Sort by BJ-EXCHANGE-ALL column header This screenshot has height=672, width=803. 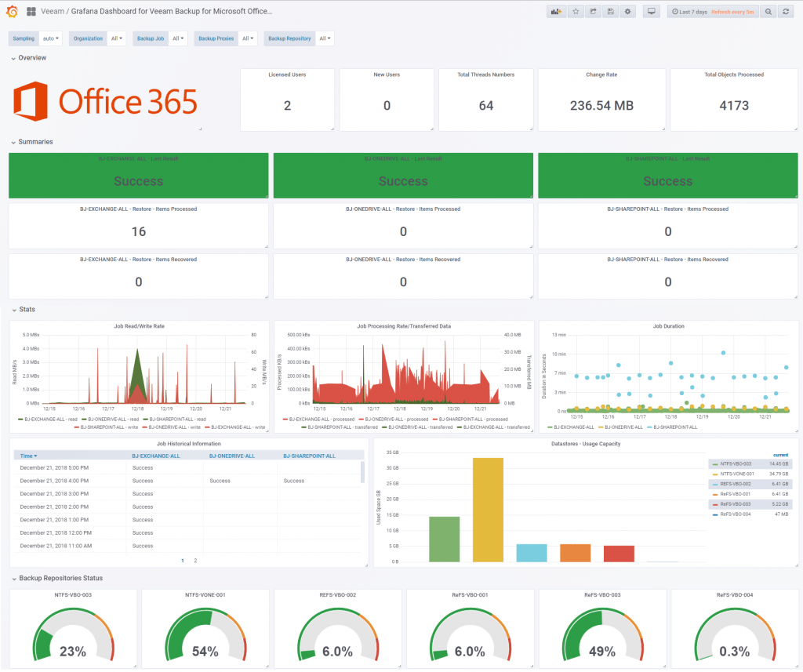coord(156,456)
